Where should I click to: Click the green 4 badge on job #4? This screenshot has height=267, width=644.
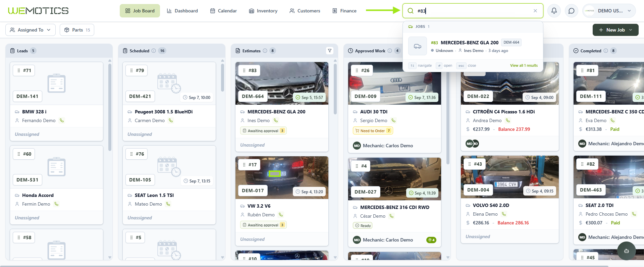click(x=431, y=240)
